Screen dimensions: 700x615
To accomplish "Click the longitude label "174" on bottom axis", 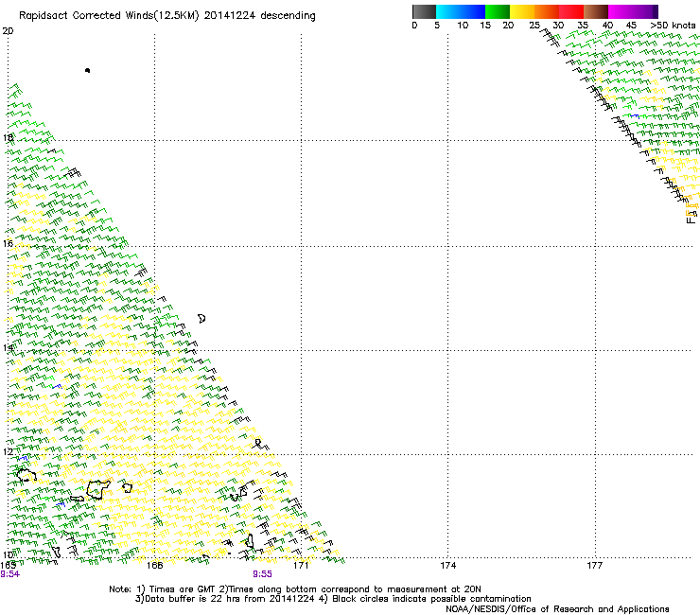I will [447, 566].
